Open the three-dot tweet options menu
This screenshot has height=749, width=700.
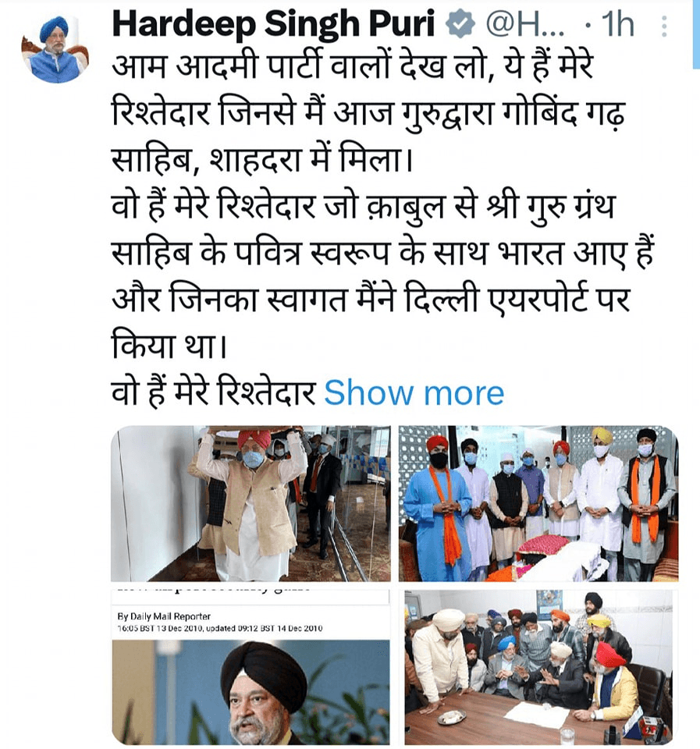click(664, 26)
